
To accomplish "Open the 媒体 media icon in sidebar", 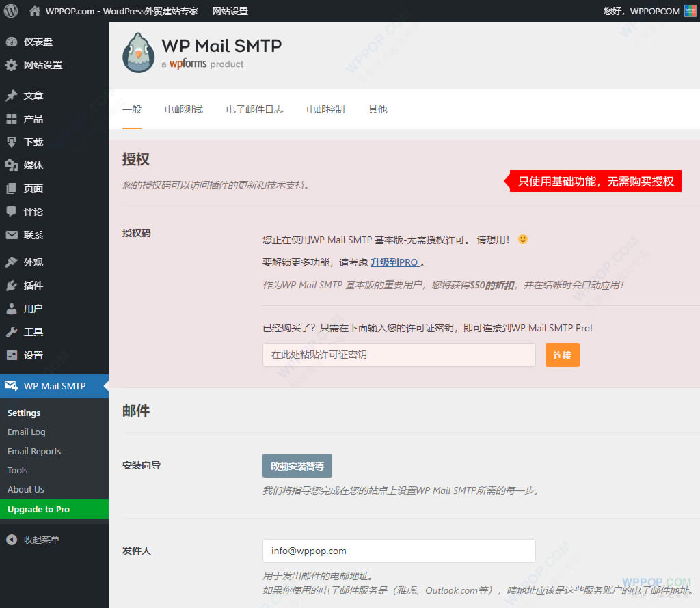I will pyautogui.click(x=12, y=165).
